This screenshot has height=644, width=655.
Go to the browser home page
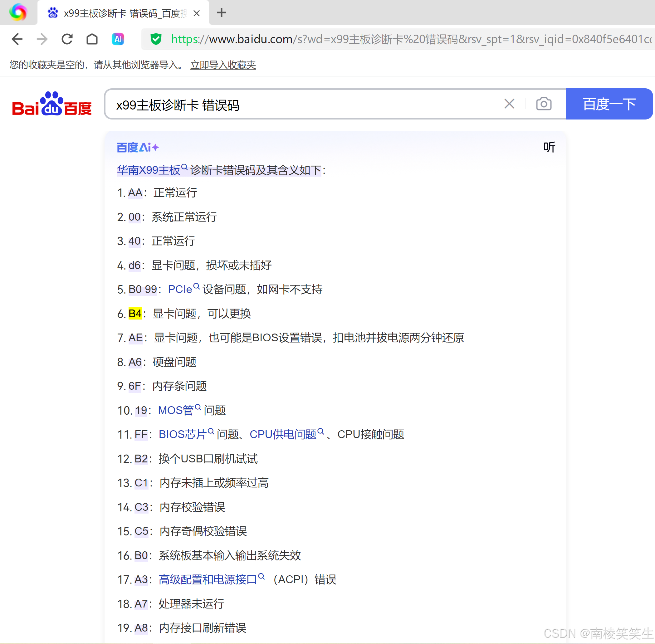point(92,39)
